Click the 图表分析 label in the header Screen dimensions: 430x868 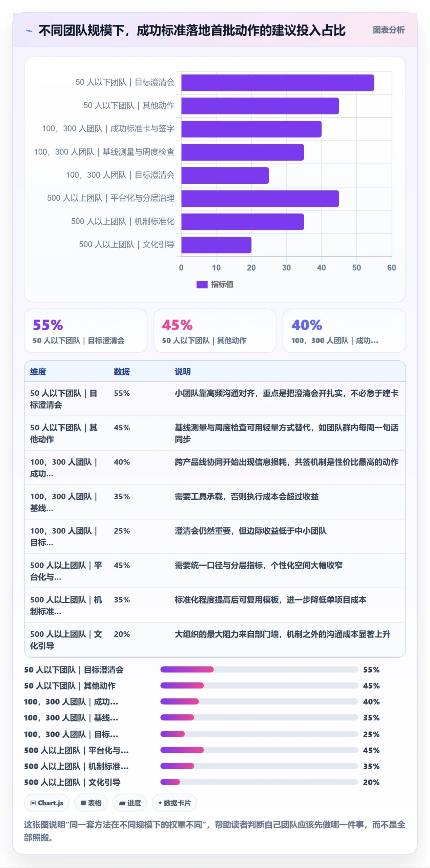[x=388, y=30]
